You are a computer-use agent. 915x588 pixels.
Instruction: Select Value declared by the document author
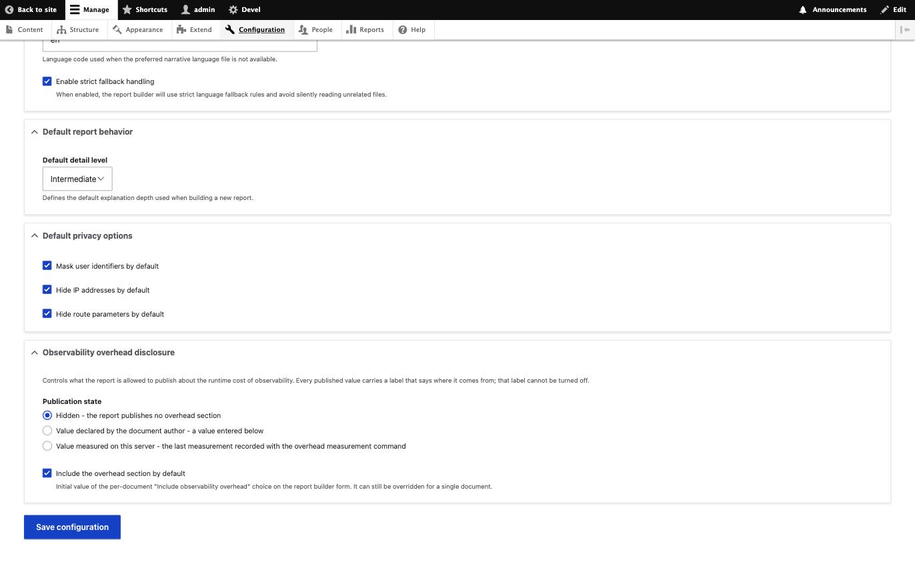pos(47,431)
